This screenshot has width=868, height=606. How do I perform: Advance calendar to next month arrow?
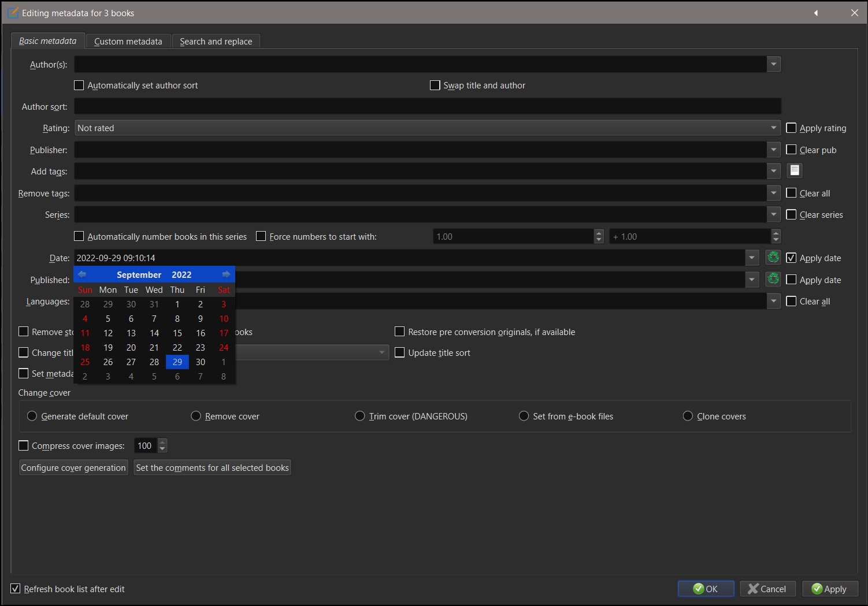click(226, 274)
